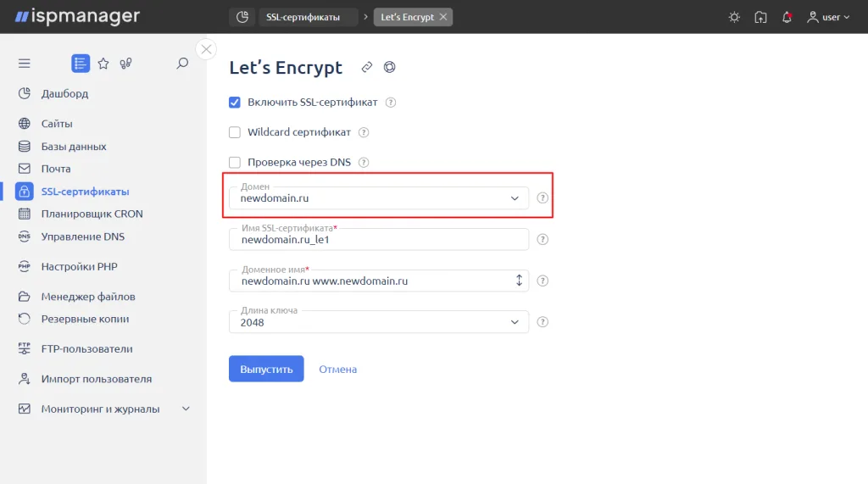Open Менеджер файлов
This screenshot has height=484, width=868.
point(88,297)
